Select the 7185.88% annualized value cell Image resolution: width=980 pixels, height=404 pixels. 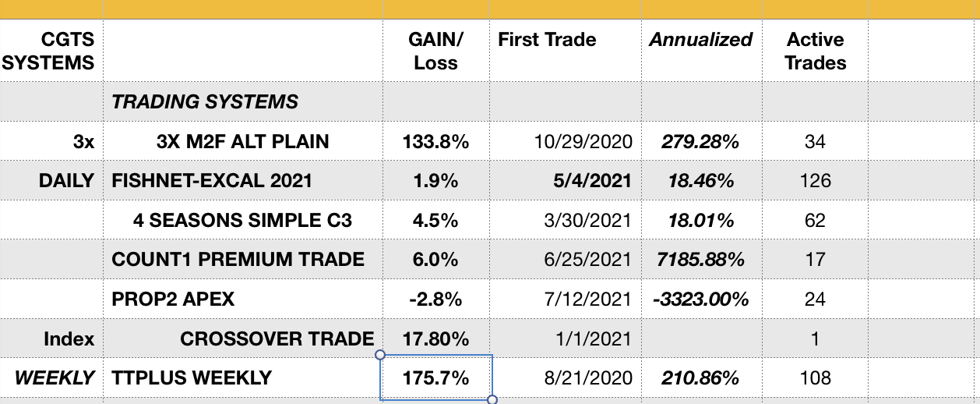coord(700,260)
